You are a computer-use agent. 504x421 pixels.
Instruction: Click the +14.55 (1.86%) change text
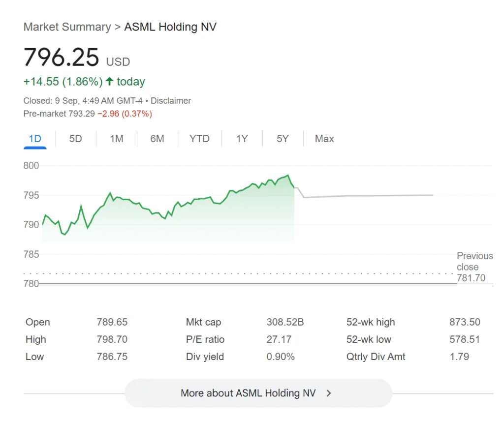(63, 82)
